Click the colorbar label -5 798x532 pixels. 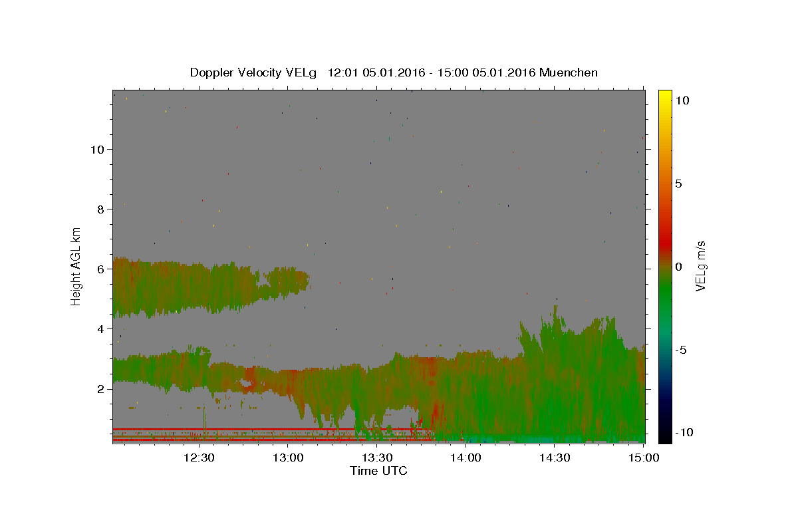[x=680, y=350]
